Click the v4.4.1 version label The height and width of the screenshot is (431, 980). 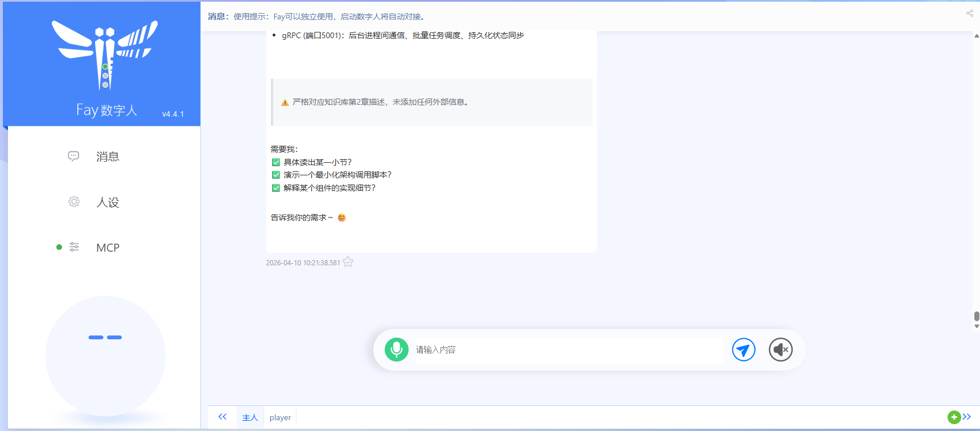173,114
